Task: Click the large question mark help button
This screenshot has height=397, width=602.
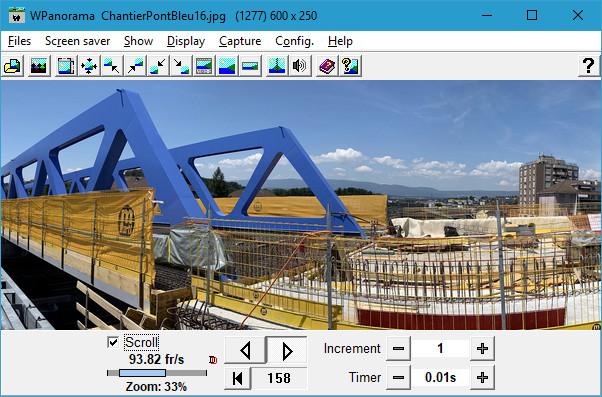Action: coord(589,66)
